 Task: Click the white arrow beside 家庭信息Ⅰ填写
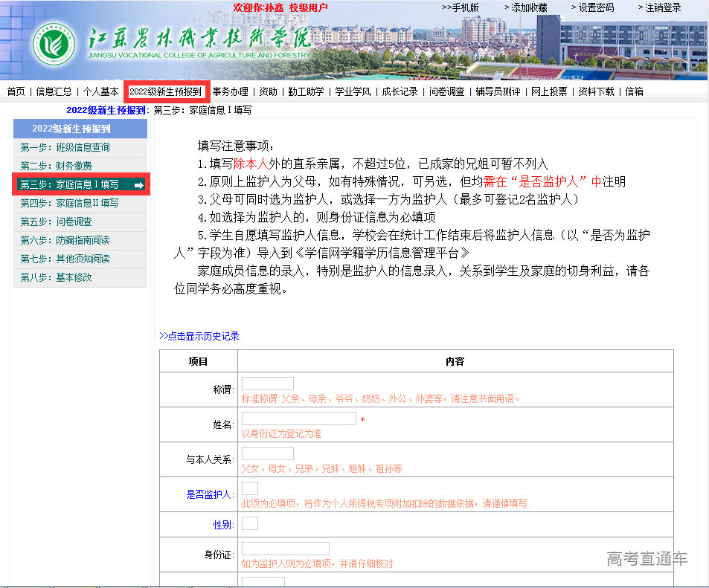click(138, 185)
